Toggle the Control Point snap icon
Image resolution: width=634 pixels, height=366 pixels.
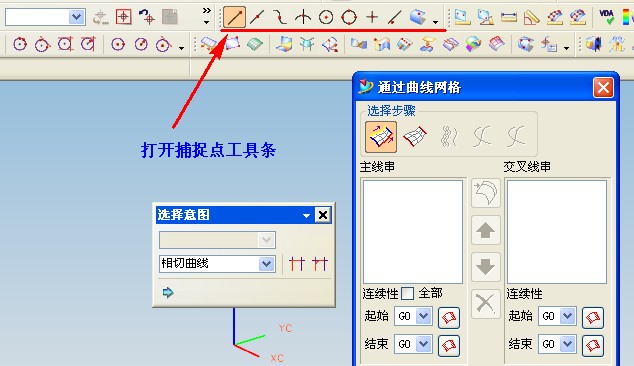click(280, 17)
